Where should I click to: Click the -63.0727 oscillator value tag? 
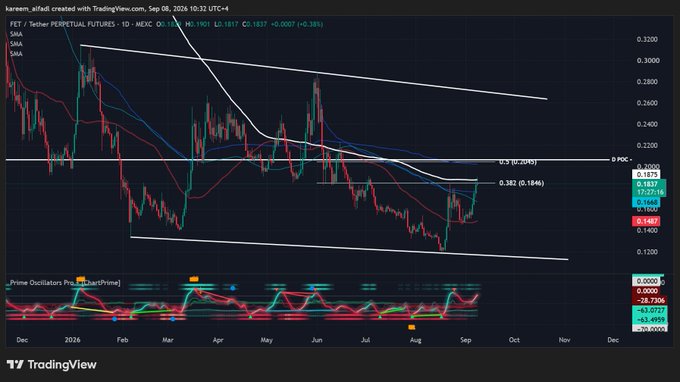coord(651,310)
